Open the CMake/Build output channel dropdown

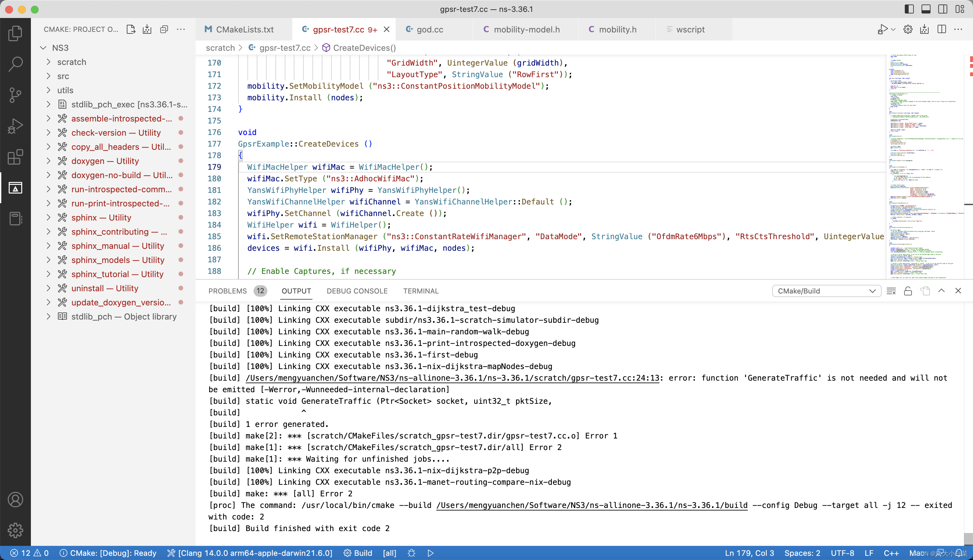[826, 291]
